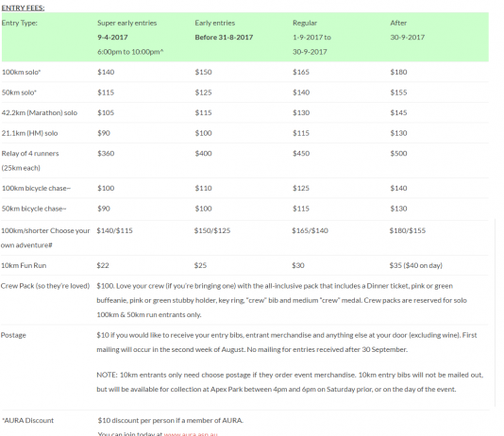
Task: Select the $500 relay late entry price
Action: coord(398,154)
